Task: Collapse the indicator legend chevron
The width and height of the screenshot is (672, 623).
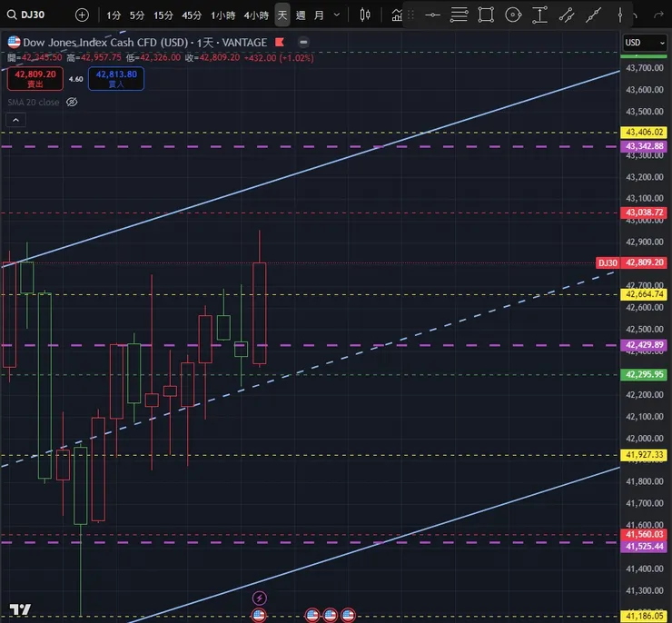Action: coord(15,120)
